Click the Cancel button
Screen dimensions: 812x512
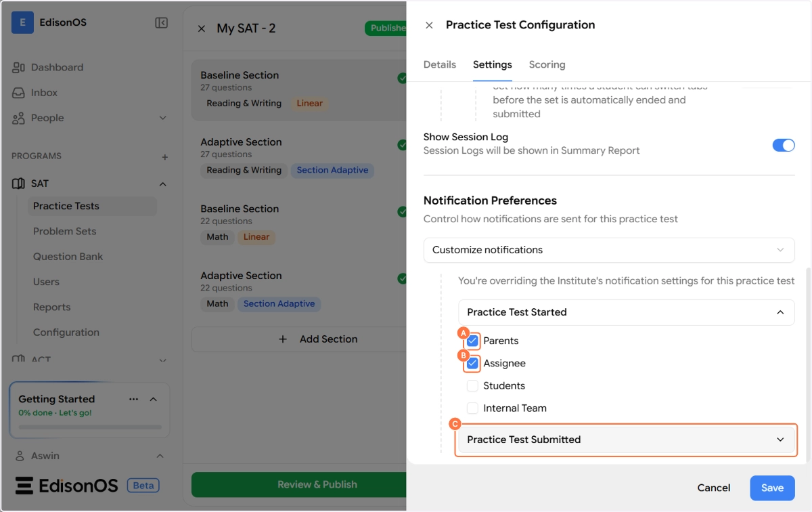713,488
